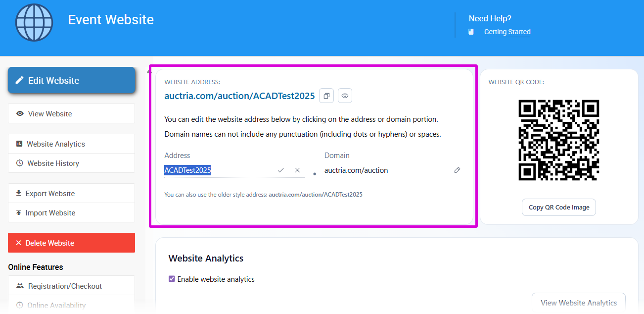Image resolution: width=644 pixels, height=314 pixels.
Task: Open View Website in the sidebar
Action: coord(72,113)
